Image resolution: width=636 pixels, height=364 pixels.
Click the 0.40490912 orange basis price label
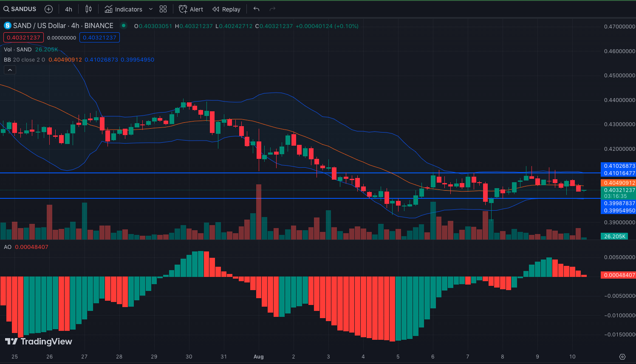[619, 183]
